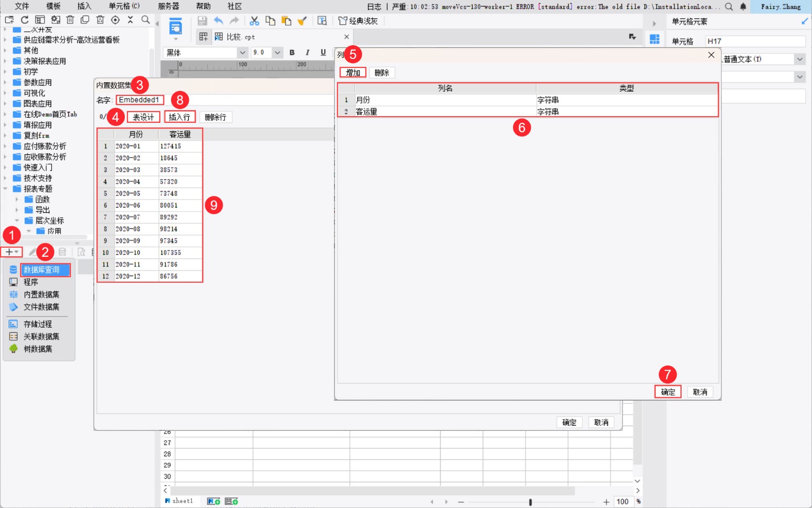Click the scissors cut icon

[x=254, y=21]
